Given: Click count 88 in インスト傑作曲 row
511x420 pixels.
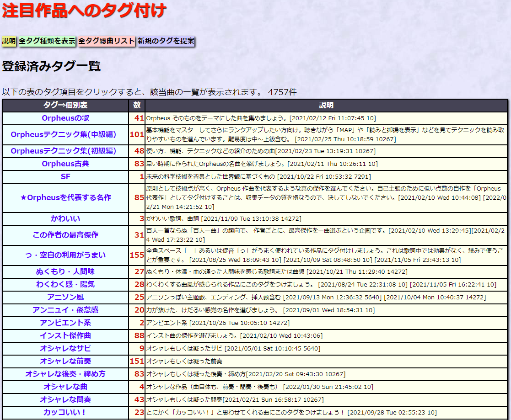Looking at the screenshot, I should coord(139,335).
